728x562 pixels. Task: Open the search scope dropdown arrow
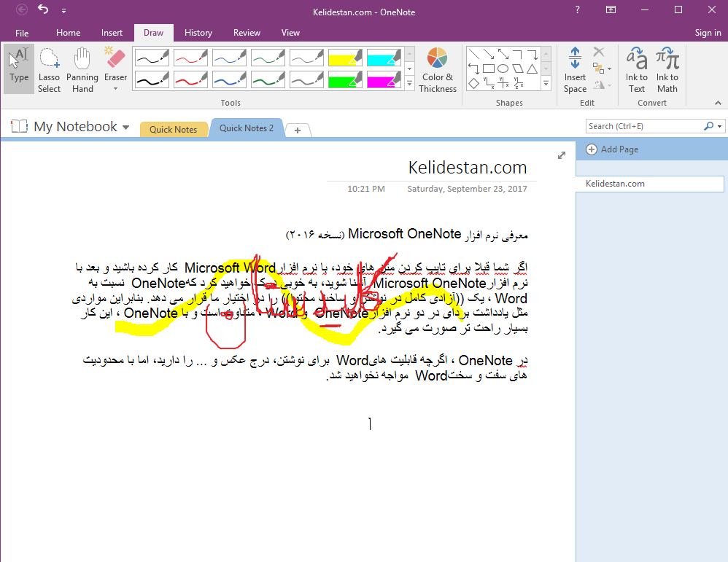[720, 126]
